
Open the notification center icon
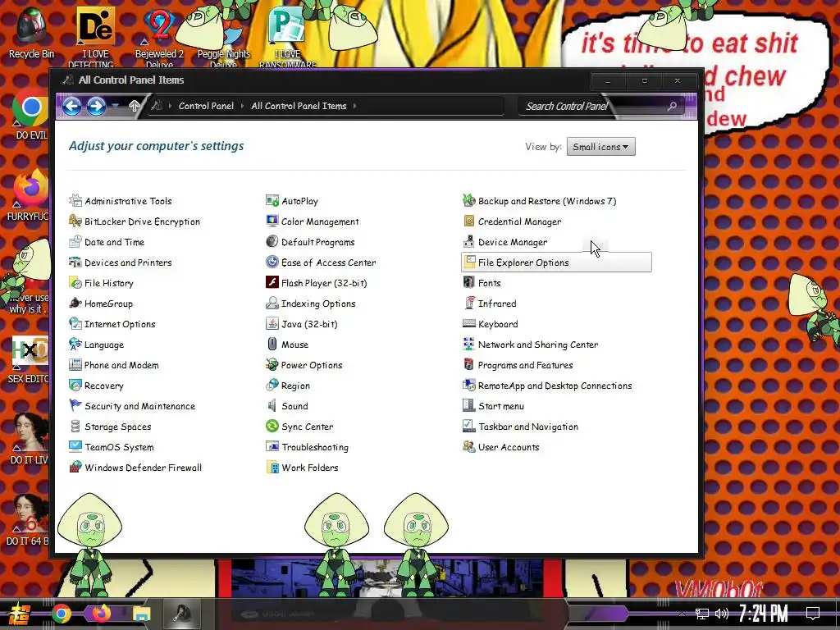[x=813, y=614]
